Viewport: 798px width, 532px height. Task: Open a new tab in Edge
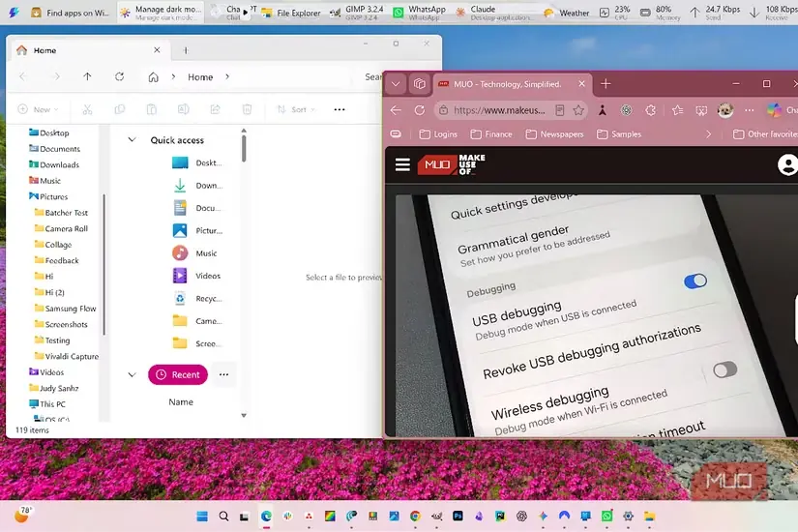tap(606, 83)
